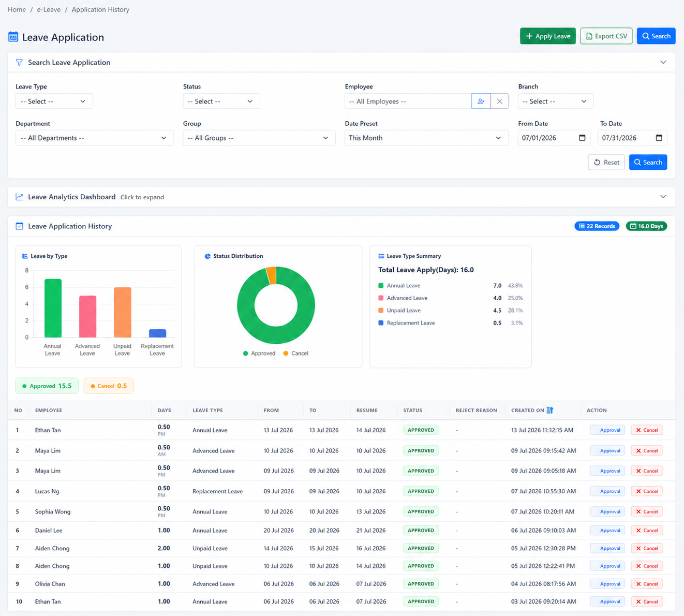Click the Approved 15.5 status chip

pyautogui.click(x=47, y=386)
